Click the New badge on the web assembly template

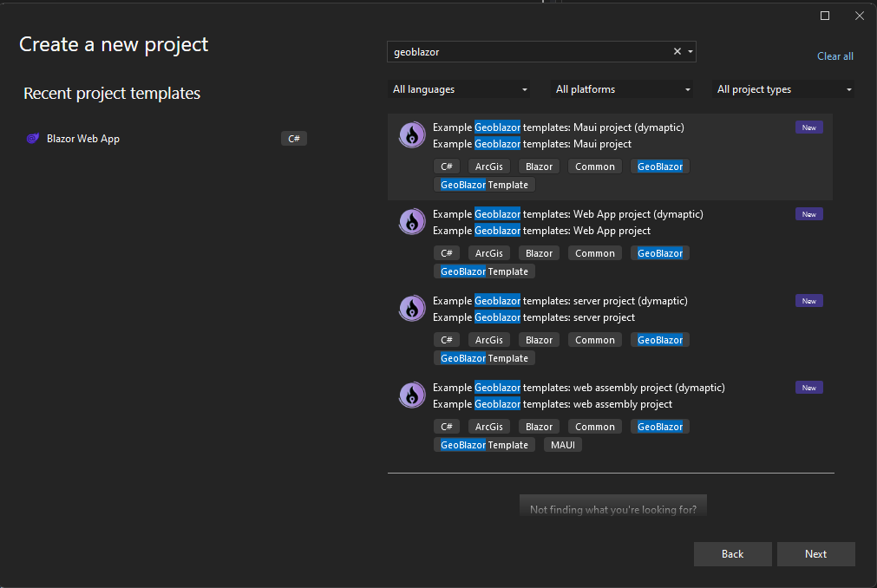(808, 387)
